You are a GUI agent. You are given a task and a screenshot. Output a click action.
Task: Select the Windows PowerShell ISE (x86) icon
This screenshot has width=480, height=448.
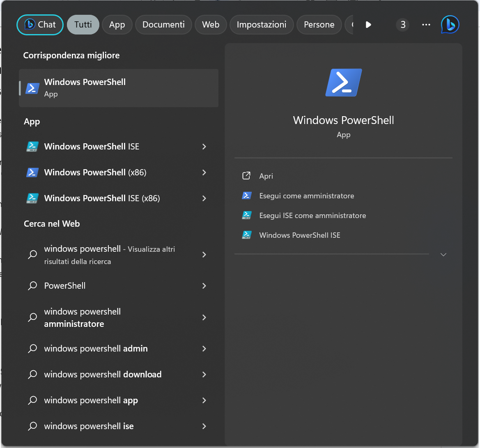32,198
